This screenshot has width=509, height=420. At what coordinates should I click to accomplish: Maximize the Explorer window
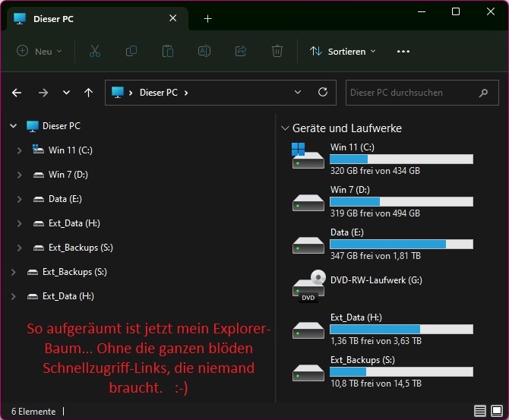click(456, 11)
